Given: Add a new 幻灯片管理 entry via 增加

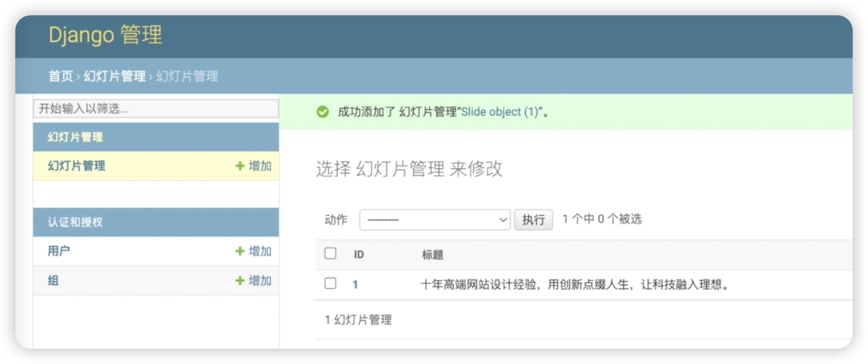Looking at the screenshot, I should click(x=254, y=166).
